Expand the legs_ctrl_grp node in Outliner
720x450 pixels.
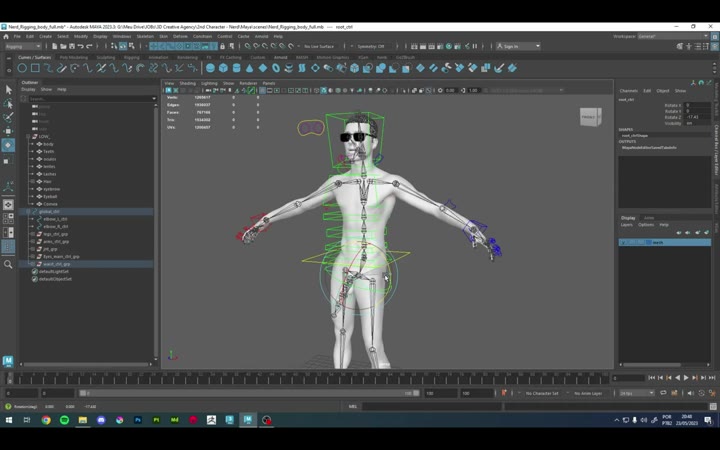pos(32,234)
